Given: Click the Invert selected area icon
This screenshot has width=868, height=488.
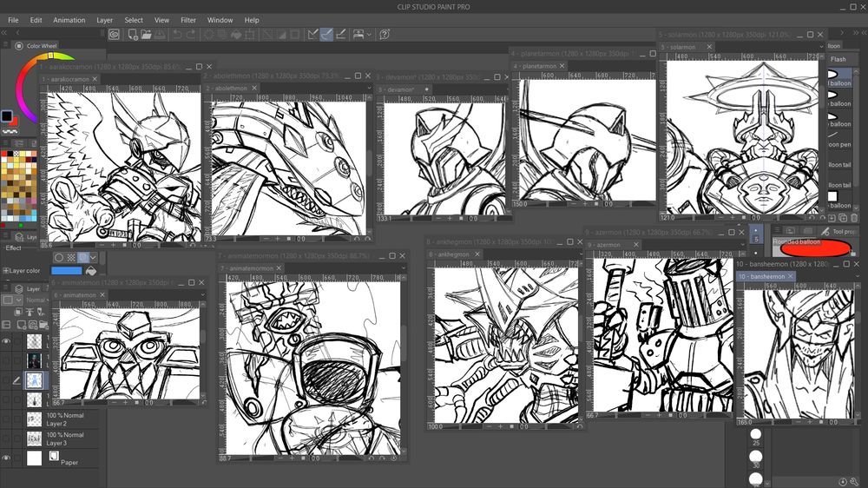Looking at the screenshot, I should (281, 35).
